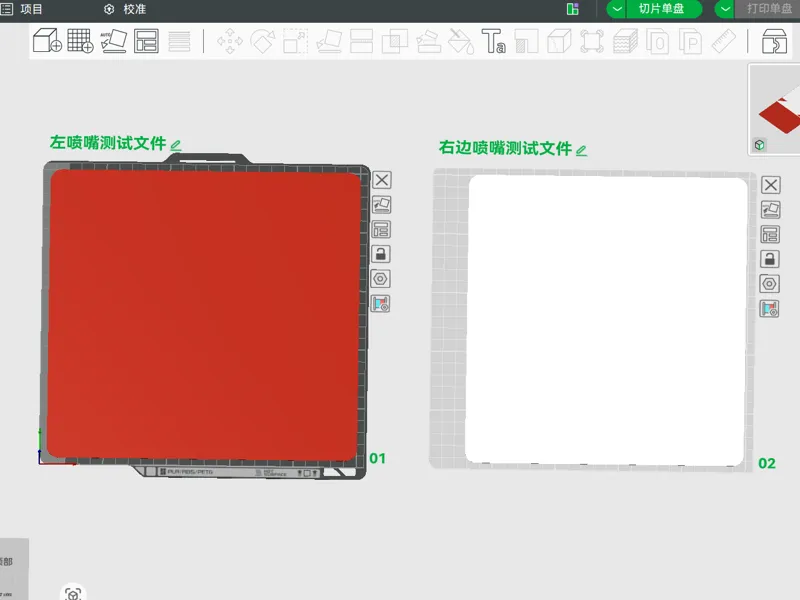Screen dimensions: 800x600
Task: Select the red object on plate 01
Action: tap(204, 315)
